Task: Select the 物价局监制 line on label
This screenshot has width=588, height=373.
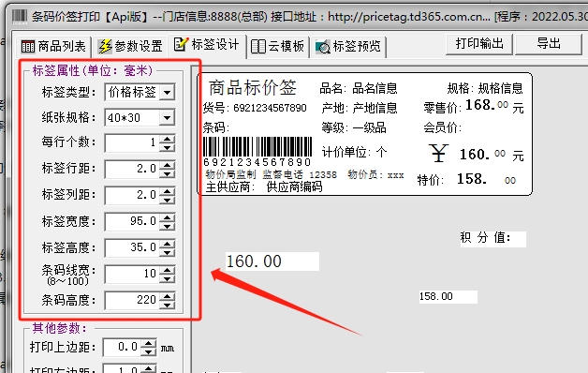Action: 304,174
